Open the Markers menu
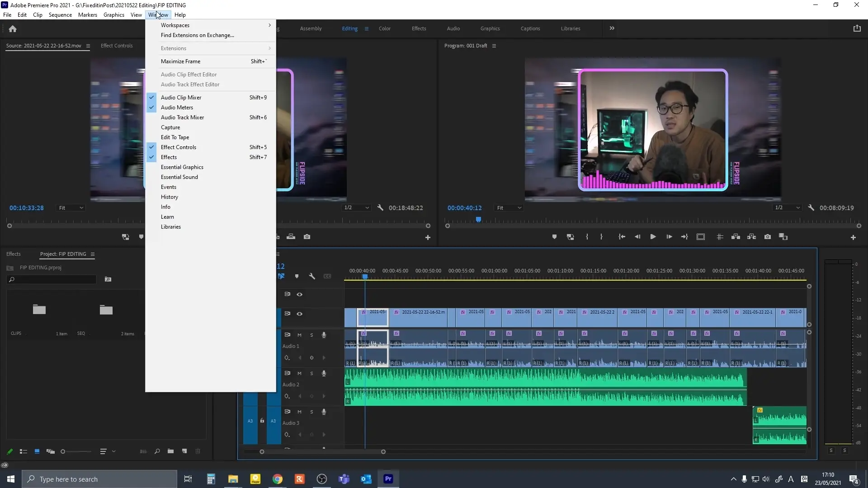The height and width of the screenshot is (488, 868). [87, 15]
